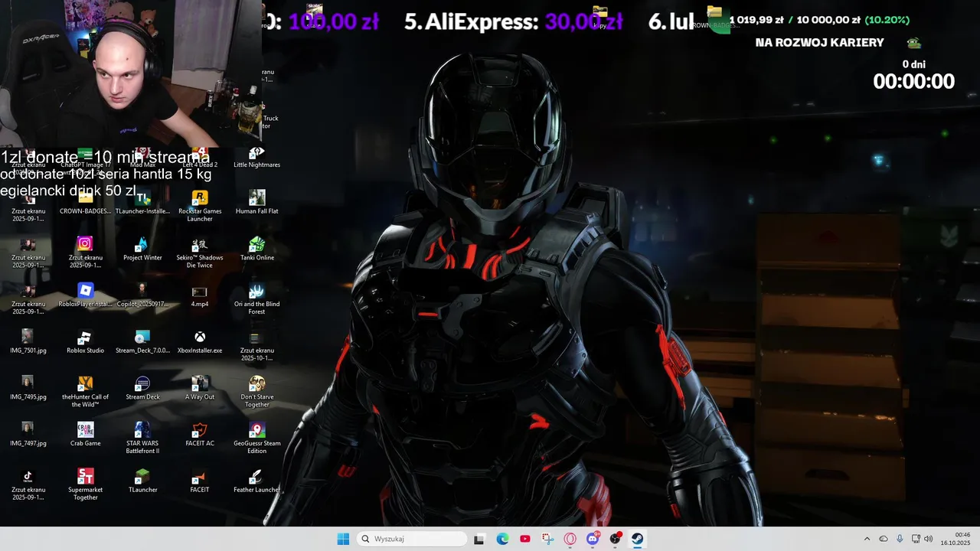The height and width of the screenshot is (551, 980).
Task: Select the Copilot_20250917 image file
Action: [x=142, y=296]
